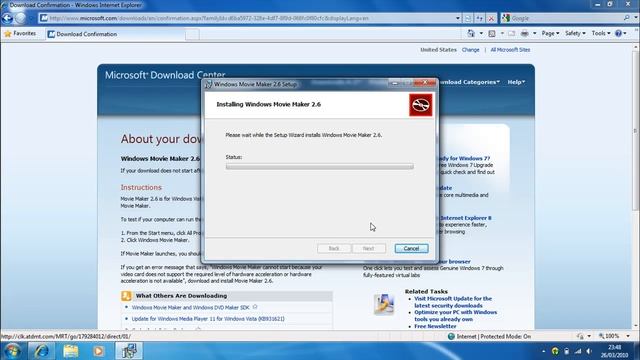Open Optimize your PC with Windows link

pos(456,316)
